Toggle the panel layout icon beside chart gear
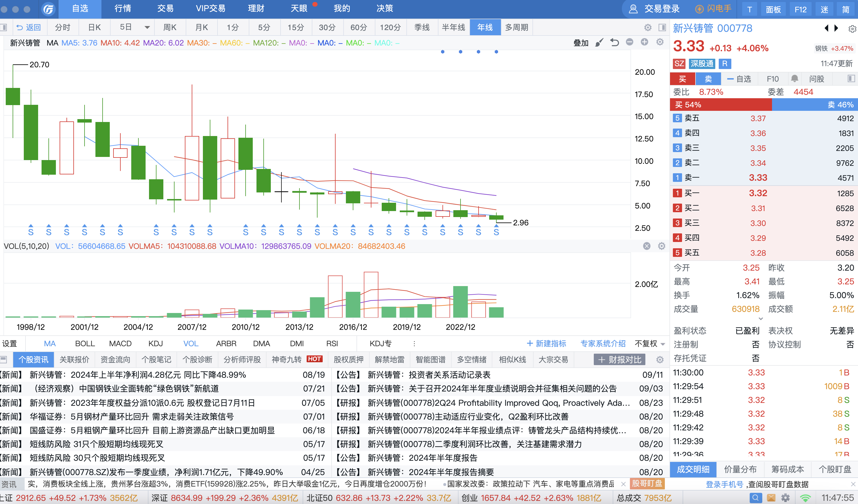The height and width of the screenshot is (504, 858). [662, 27]
